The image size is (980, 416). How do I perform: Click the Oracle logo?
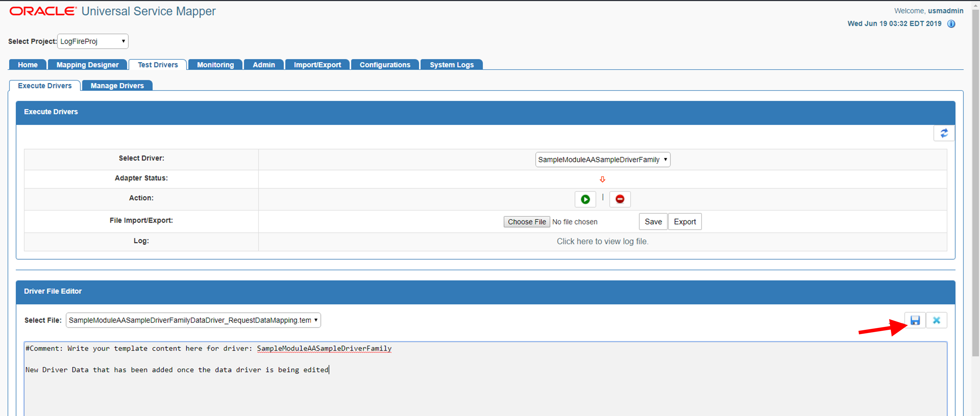tap(42, 11)
